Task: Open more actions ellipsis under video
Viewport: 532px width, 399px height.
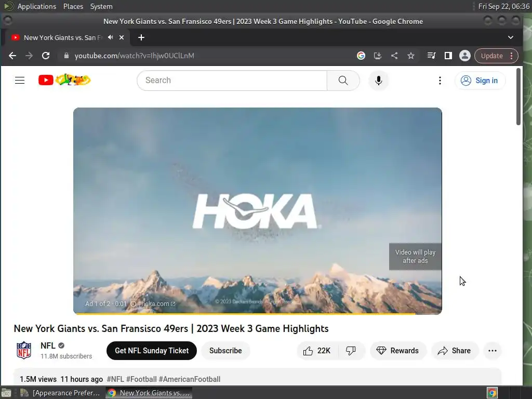Action: (x=493, y=351)
